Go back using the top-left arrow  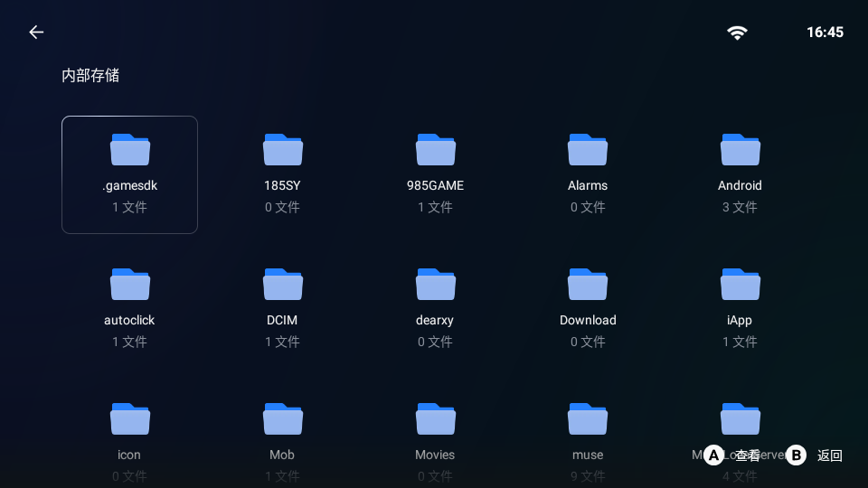36,33
